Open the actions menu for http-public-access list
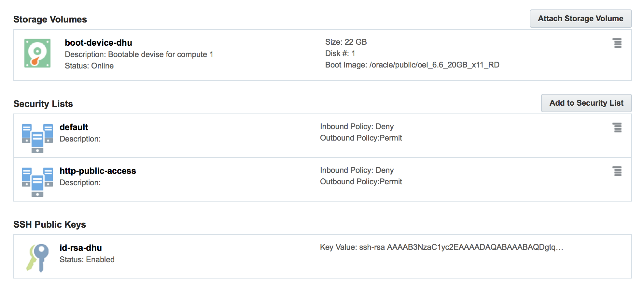 (617, 171)
